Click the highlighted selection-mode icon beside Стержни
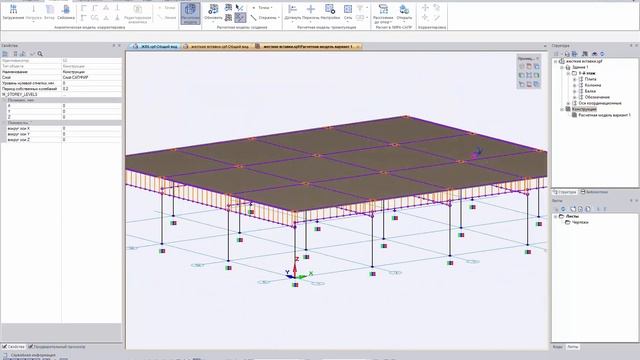The height and width of the screenshot is (360, 640). click(240, 18)
